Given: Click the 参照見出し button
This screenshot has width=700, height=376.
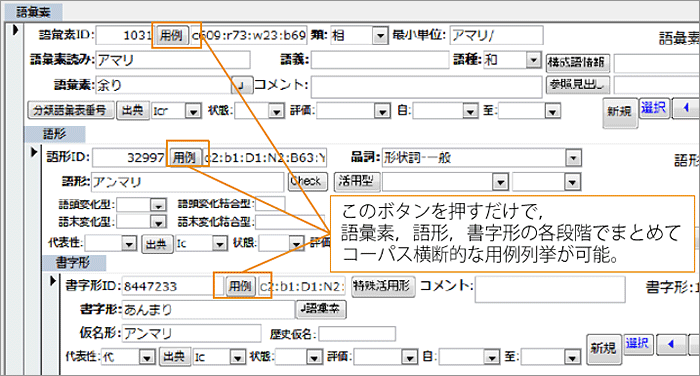Looking at the screenshot, I should coord(578,84).
